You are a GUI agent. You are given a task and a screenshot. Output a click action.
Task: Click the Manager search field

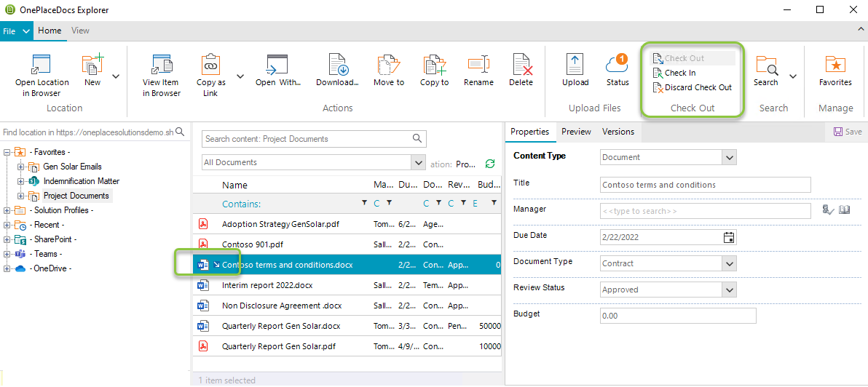click(705, 211)
